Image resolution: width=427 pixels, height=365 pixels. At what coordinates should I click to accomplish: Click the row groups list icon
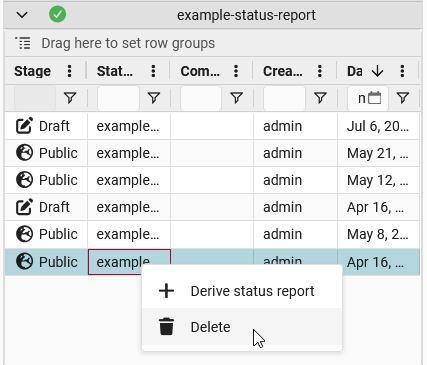click(23, 43)
